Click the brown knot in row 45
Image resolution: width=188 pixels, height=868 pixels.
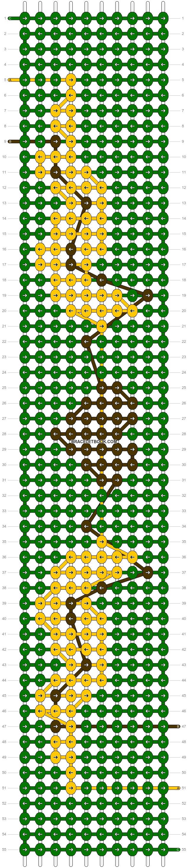(x=56, y=696)
